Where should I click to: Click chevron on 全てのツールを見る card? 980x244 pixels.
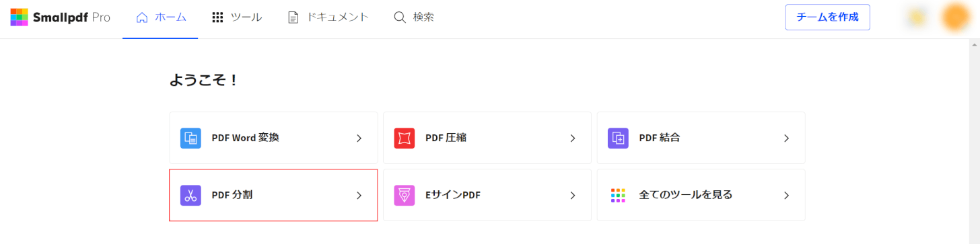point(786,195)
